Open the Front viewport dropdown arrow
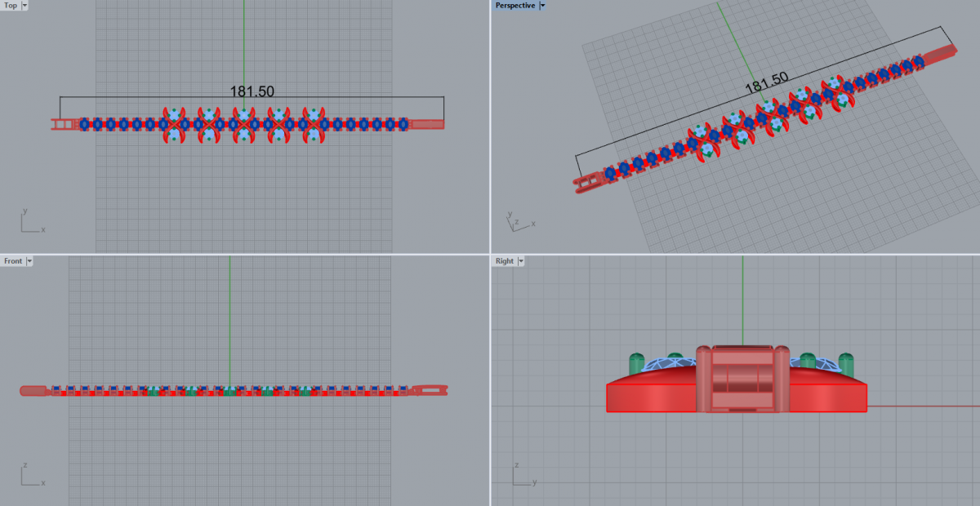The height and width of the screenshot is (506, 980). (x=29, y=261)
